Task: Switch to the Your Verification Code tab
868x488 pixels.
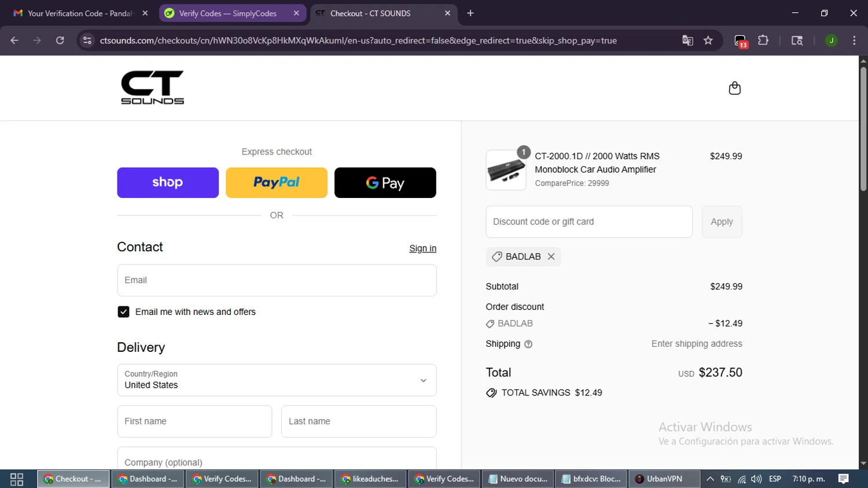Action: [80, 13]
